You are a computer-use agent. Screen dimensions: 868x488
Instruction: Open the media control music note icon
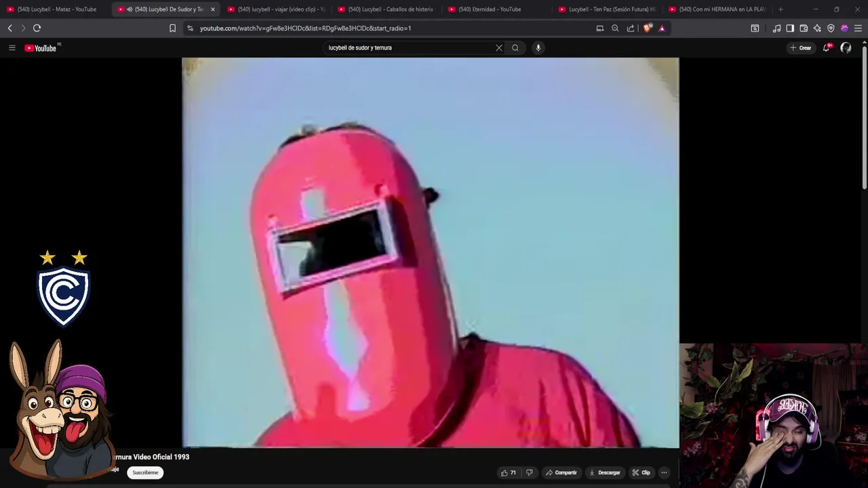776,28
